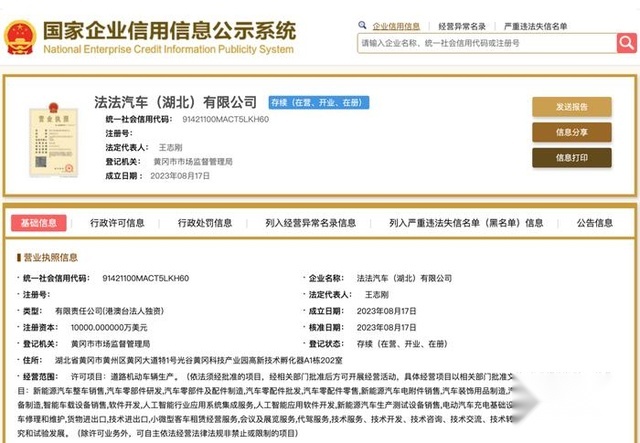Viewport: 640px width, 443px height.
Task: Click the 经营范围 label
Action: pos(40,376)
